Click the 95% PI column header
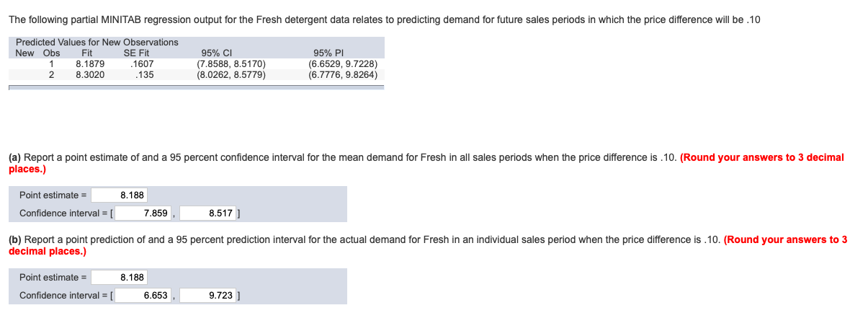Image resolution: width=868 pixels, height=313 pixels. [326, 53]
